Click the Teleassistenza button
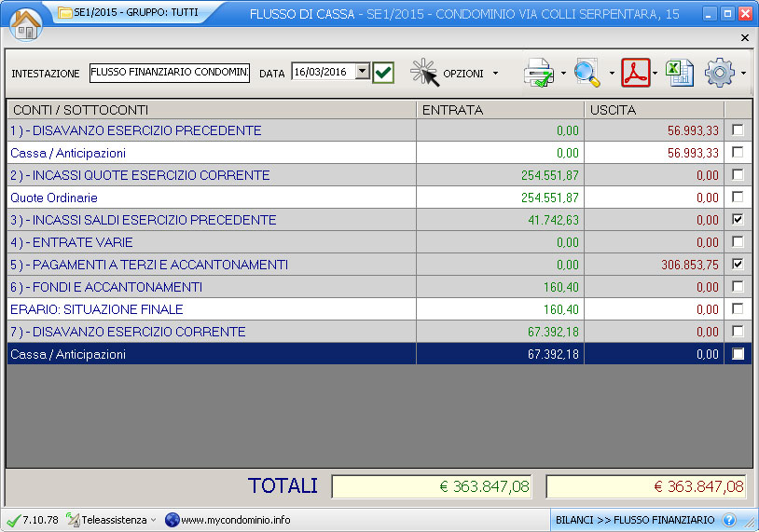This screenshot has width=759, height=532. (112, 520)
